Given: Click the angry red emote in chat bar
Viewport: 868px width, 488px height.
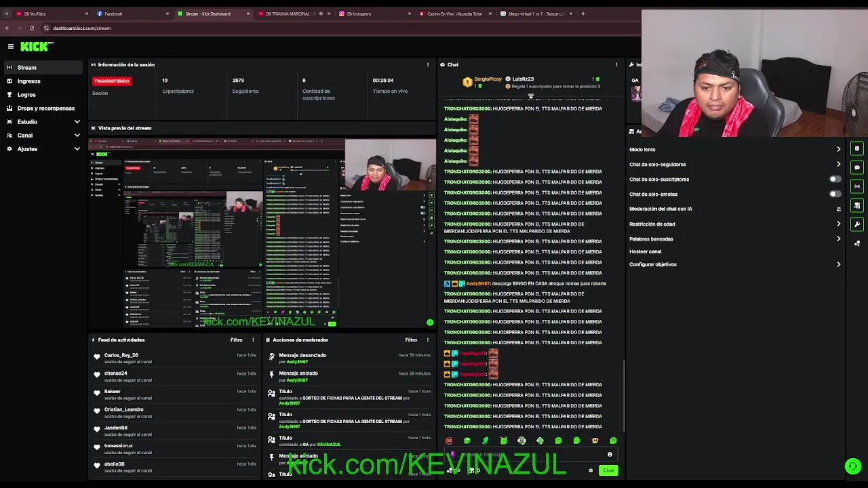Looking at the screenshot, I should (x=448, y=441).
